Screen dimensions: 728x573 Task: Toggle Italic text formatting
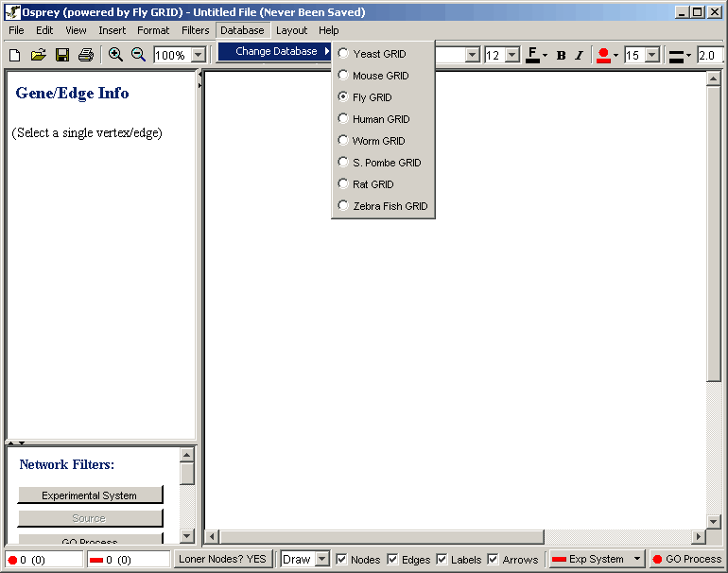[x=580, y=55]
